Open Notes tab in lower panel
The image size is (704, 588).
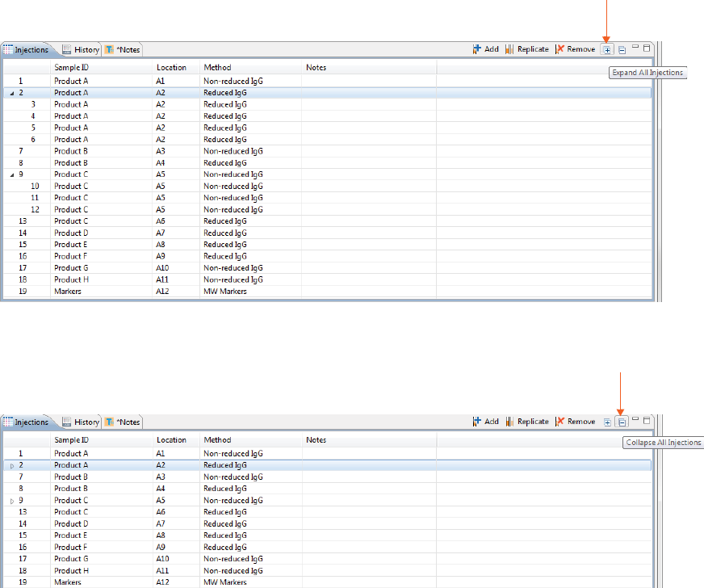(x=123, y=422)
